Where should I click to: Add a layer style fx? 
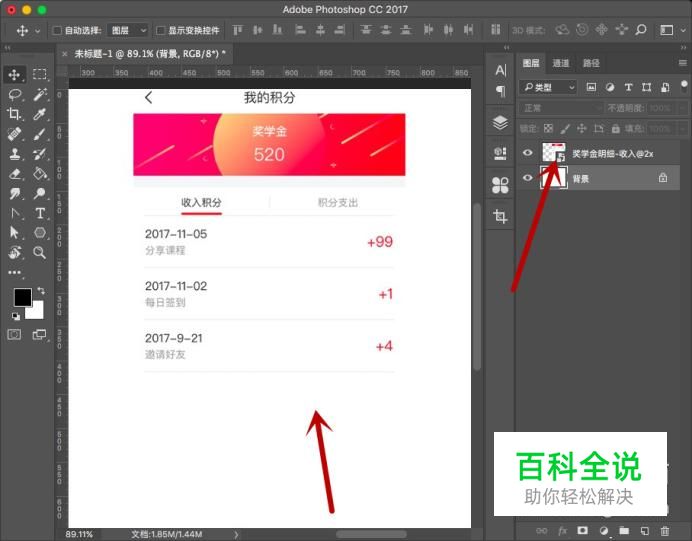click(562, 531)
